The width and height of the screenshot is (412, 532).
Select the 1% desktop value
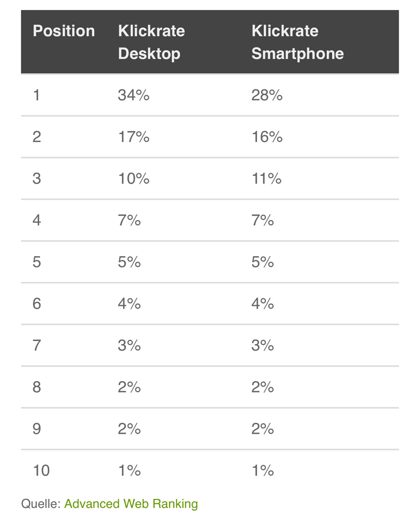tap(129, 471)
